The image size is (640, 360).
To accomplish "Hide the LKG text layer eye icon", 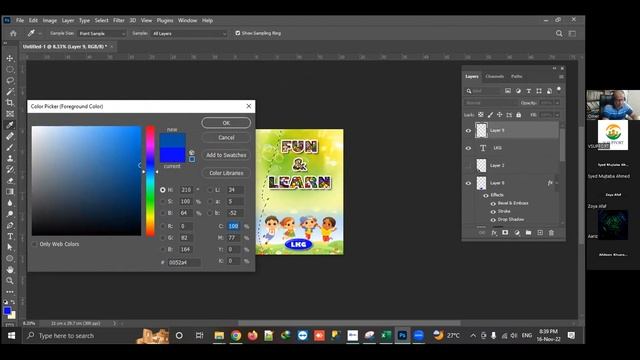I will click(x=468, y=148).
